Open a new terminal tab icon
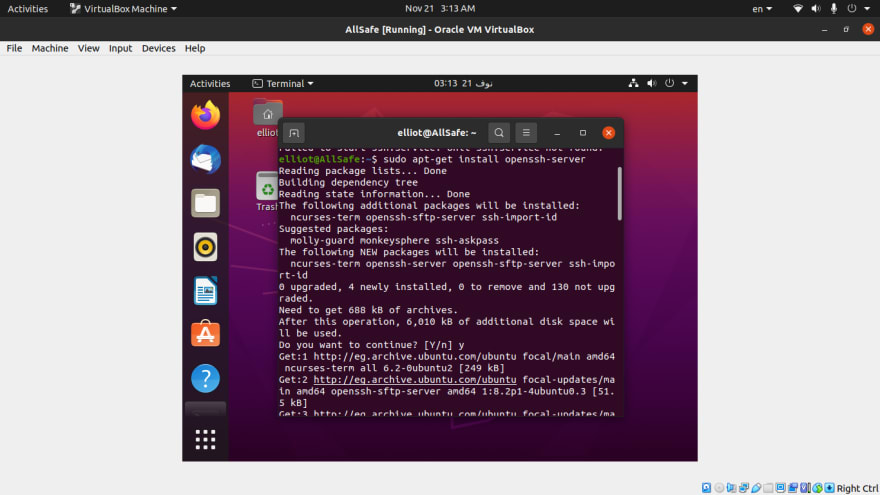The image size is (880, 495). pyautogui.click(x=294, y=133)
